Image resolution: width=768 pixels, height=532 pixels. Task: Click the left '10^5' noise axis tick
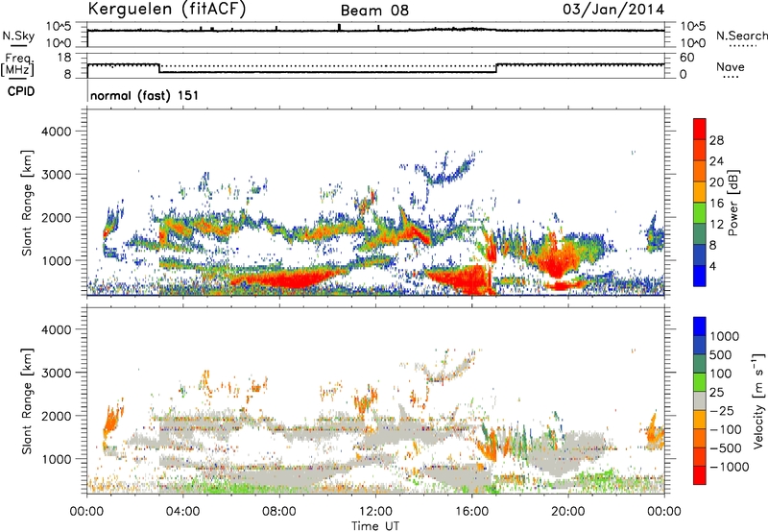pyautogui.click(x=59, y=27)
